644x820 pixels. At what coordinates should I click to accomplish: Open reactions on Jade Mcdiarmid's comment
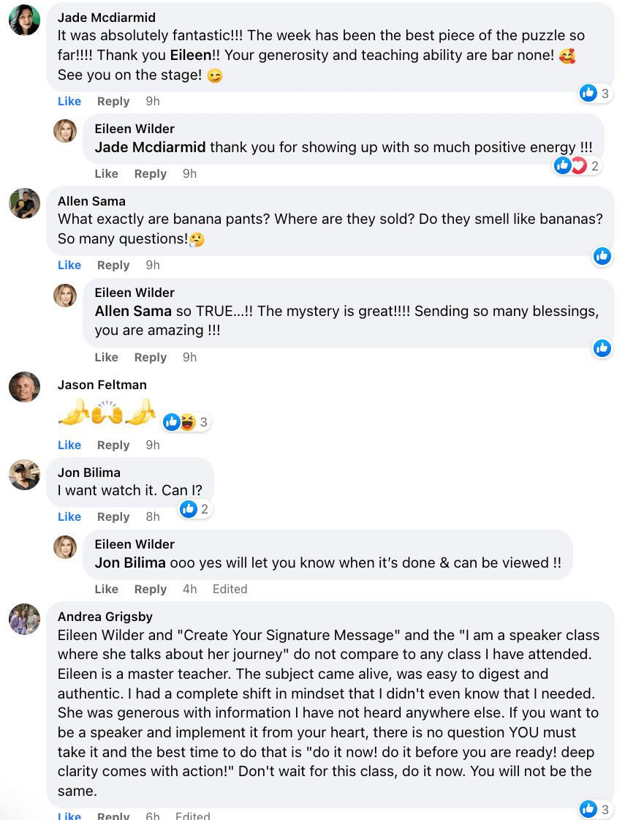[595, 93]
